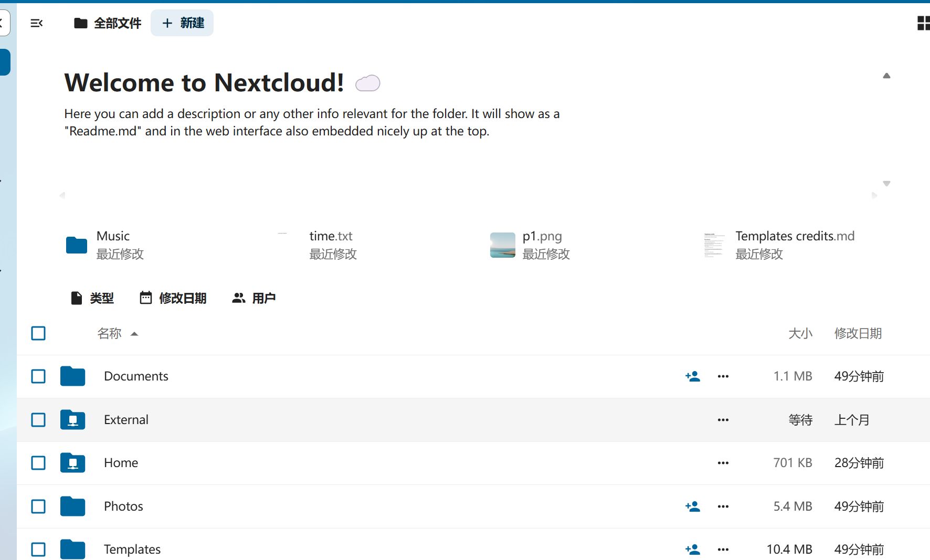Screen dimensions: 930x560
Task: Open actions menu for Home folder
Action: 723,463
